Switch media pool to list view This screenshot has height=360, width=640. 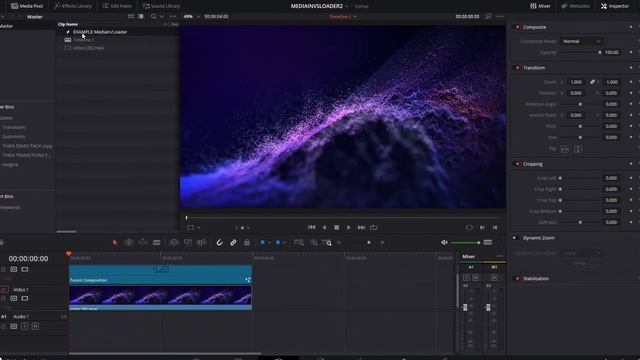tap(141, 17)
